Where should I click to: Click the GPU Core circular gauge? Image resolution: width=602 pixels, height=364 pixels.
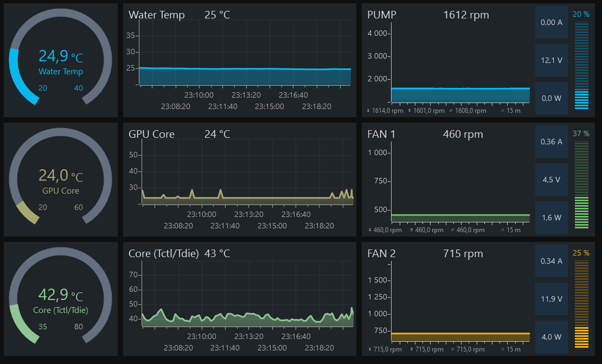coord(61,180)
